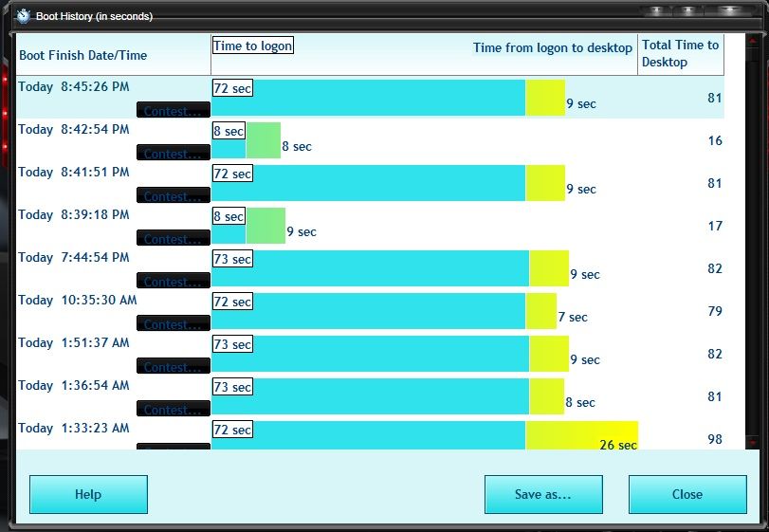Select the Today 1:36:54 AM entry
This screenshot has height=532, width=769.
pyautogui.click(x=74, y=385)
